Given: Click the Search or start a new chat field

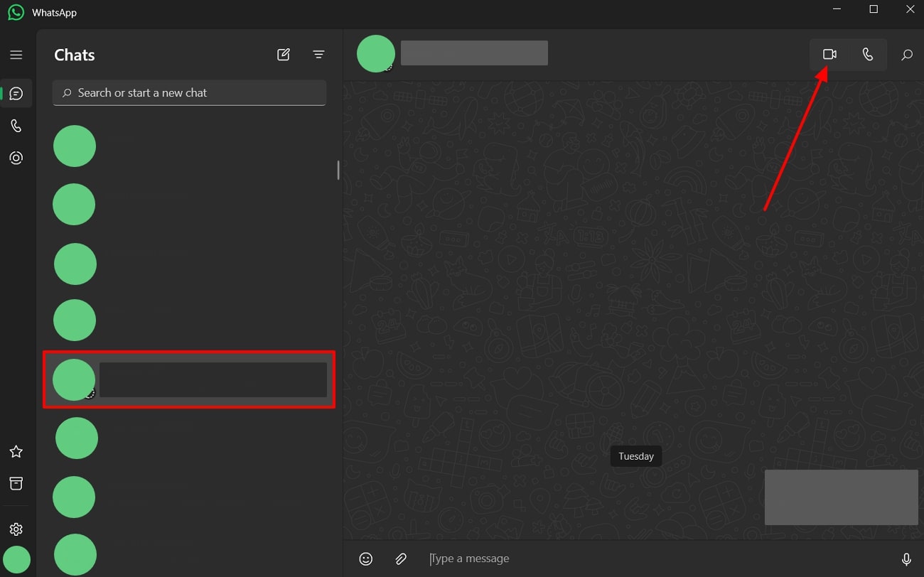Looking at the screenshot, I should click(189, 93).
